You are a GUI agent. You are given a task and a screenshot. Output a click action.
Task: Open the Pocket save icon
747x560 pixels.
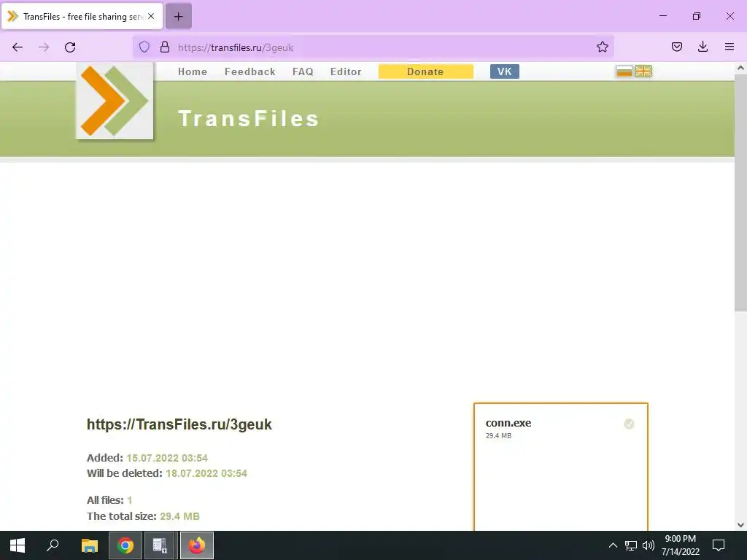[x=676, y=47]
